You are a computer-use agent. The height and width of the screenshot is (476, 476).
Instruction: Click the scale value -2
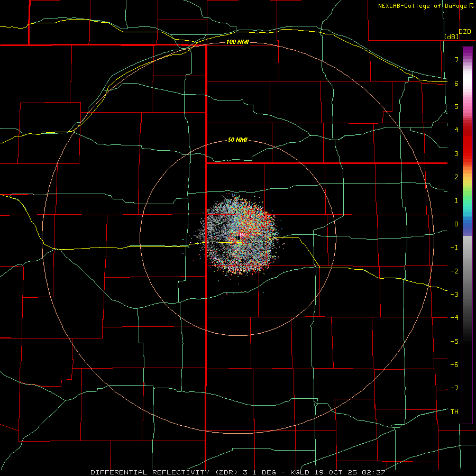tap(454, 271)
